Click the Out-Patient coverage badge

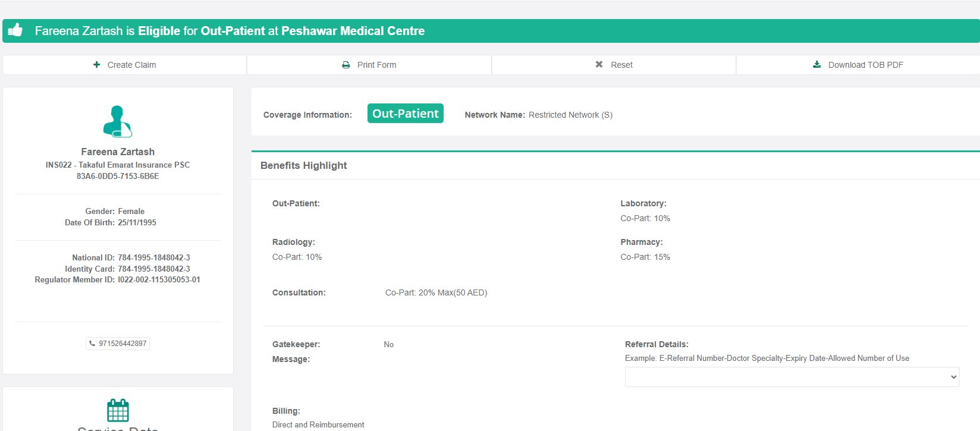point(405,114)
